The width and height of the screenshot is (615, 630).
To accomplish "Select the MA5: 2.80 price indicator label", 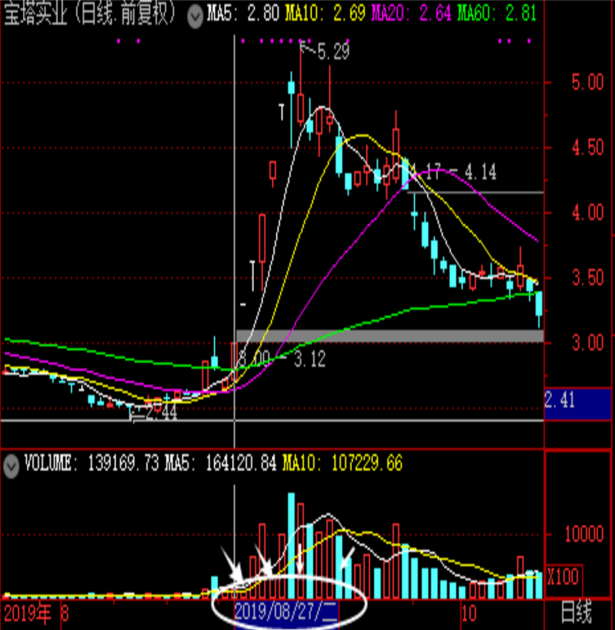I will 243,14.
